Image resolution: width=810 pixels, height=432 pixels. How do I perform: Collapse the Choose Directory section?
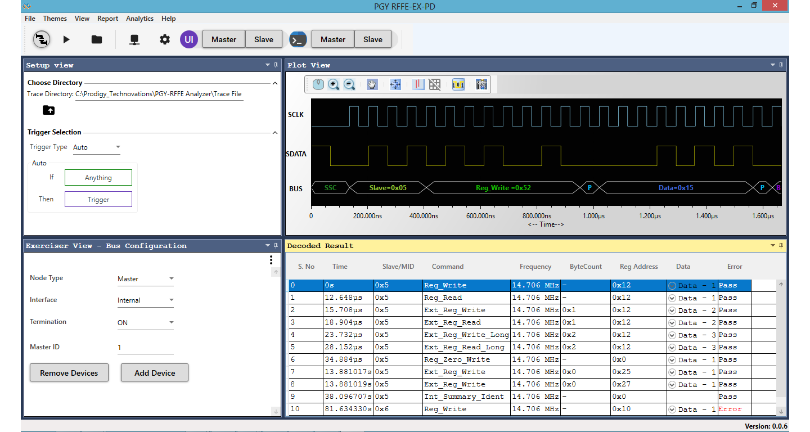(x=275, y=83)
